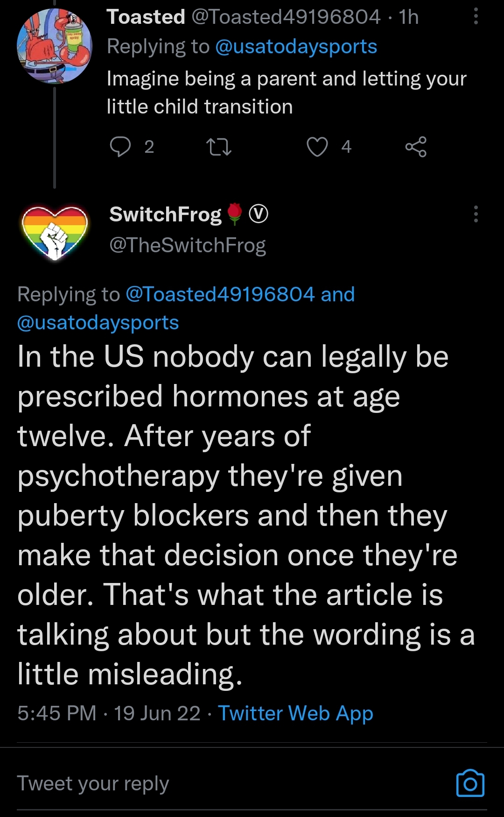Screen dimensions: 504x817
Task: View SwitchFrog's rainbow heart avatar
Action: pos(55,232)
